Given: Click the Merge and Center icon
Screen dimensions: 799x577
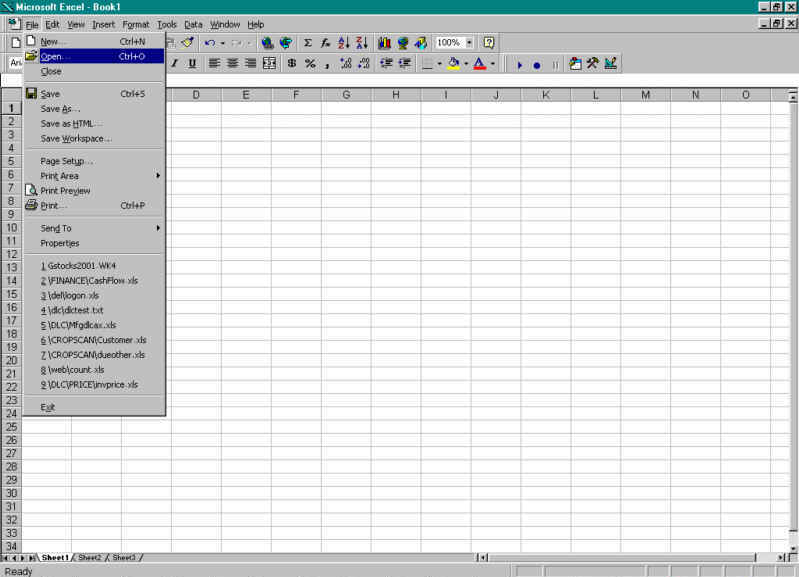Looking at the screenshot, I should [269, 63].
